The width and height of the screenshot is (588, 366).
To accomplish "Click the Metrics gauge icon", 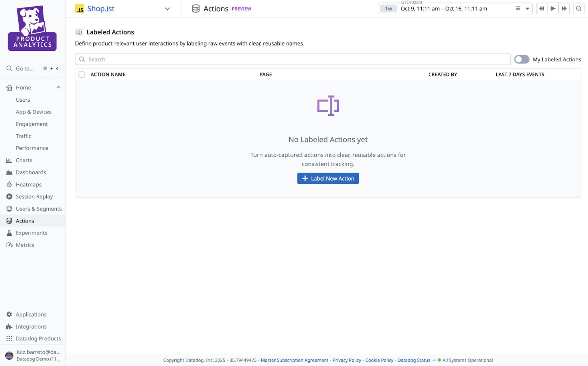I will (x=9, y=245).
